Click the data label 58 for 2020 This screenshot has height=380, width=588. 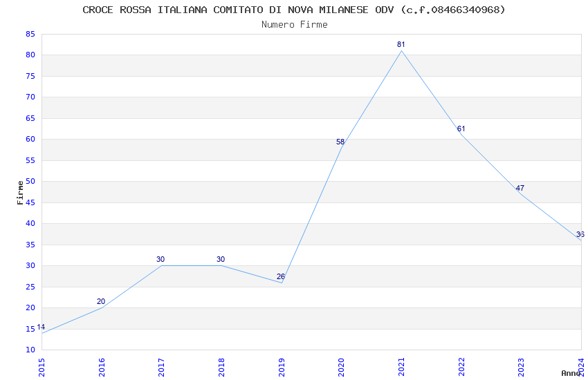click(x=340, y=142)
